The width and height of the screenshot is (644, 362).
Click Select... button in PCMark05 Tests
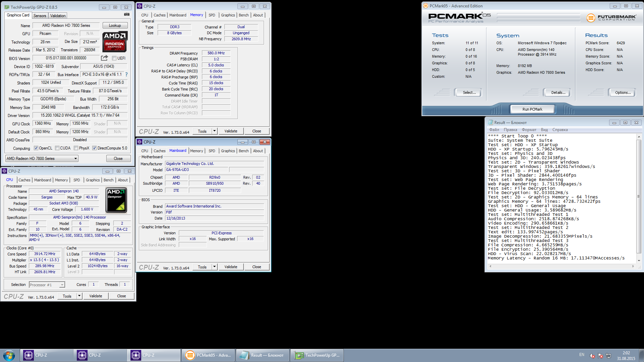469,93
